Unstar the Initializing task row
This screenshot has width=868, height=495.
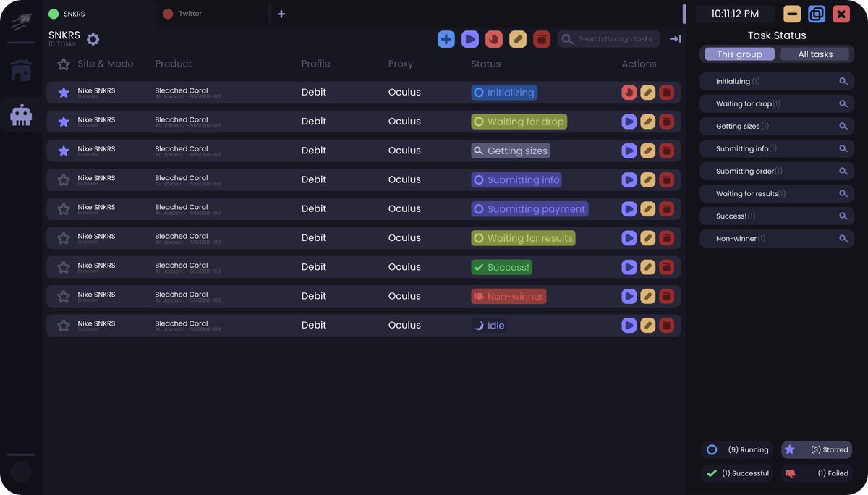(x=64, y=93)
